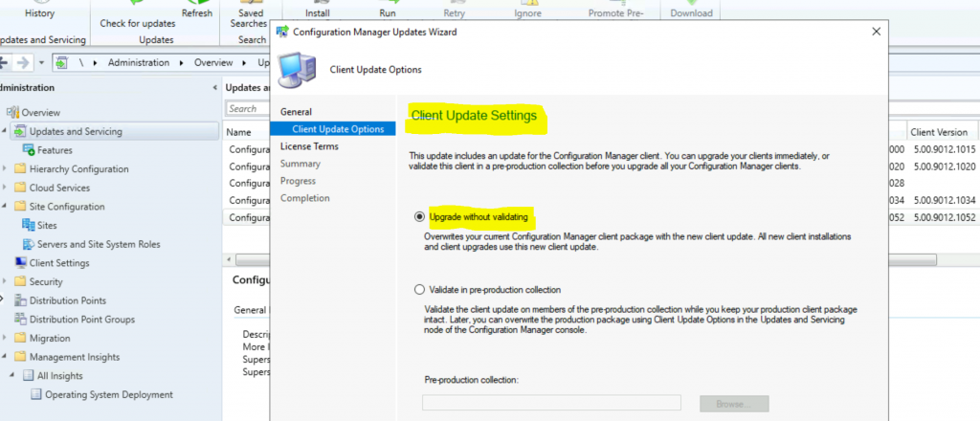Click the Migration folder icon
Screen dimensions: 980x421
click(21, 338)
